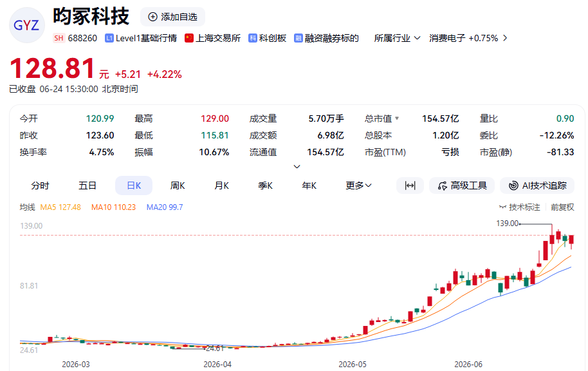The height and width of the screenshot is (371, 588).
Task: Click the 128.81 current price
Action: point(51,68)
